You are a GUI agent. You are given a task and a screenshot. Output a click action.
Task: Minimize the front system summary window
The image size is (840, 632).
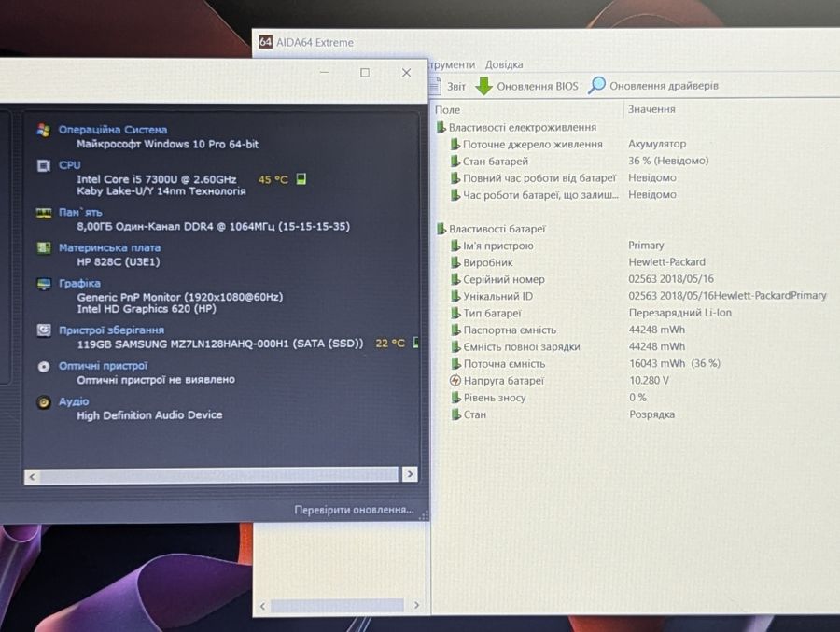pyautogui.click(x=324, y=72)
